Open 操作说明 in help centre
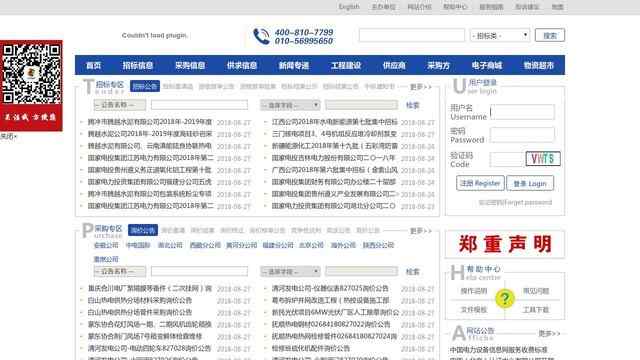 pos(474,291)
